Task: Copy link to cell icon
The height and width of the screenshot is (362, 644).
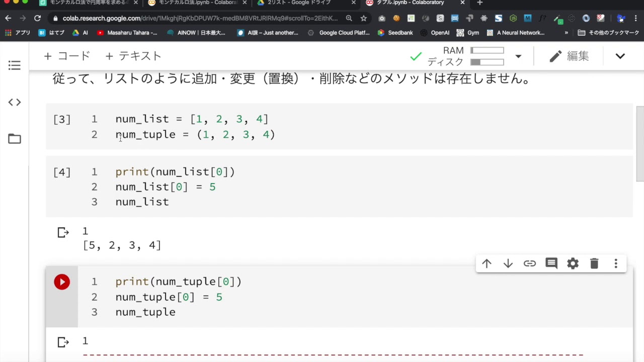Action: pos(530,263)
